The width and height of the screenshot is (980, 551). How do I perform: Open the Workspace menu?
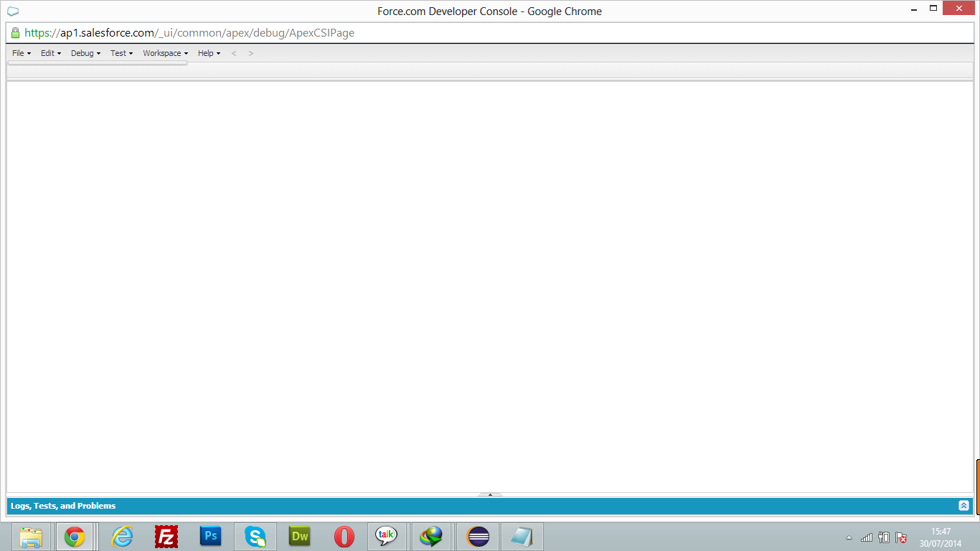tap(165, 53)
